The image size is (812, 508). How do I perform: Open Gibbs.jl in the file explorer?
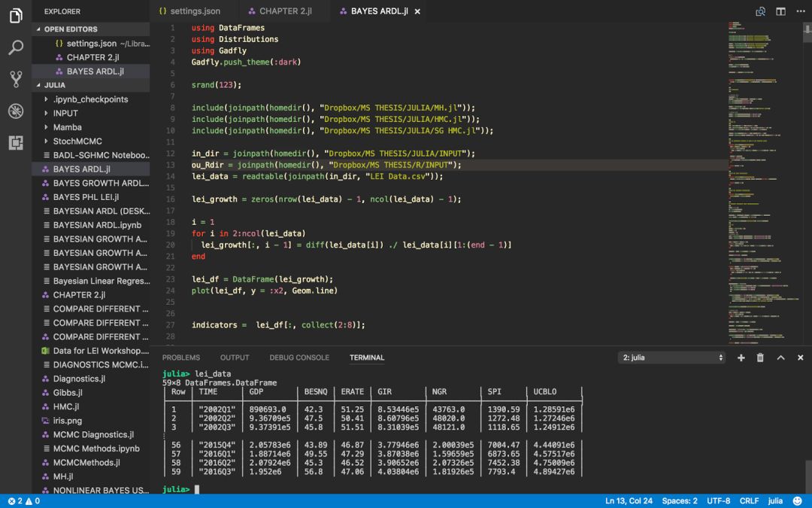(x=67, y=393)
